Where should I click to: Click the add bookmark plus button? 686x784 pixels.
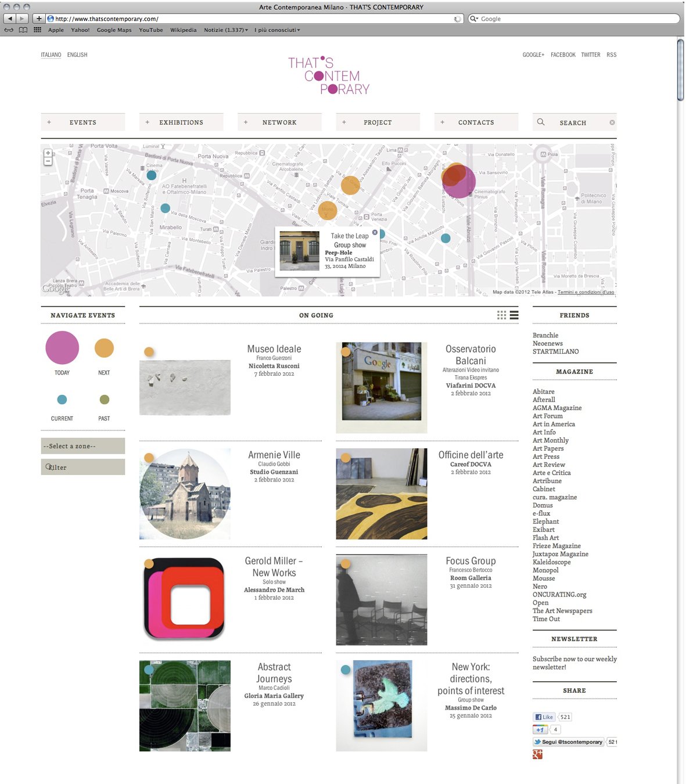pos(38,19)
